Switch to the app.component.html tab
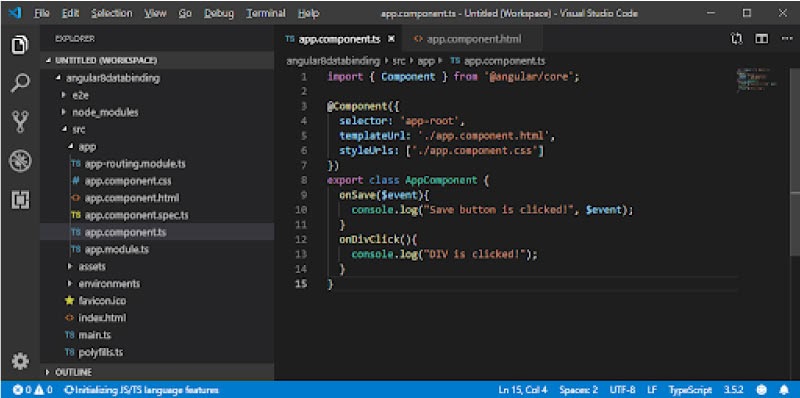This screenshot has width=800, height=398. click(x=472, y=39)
